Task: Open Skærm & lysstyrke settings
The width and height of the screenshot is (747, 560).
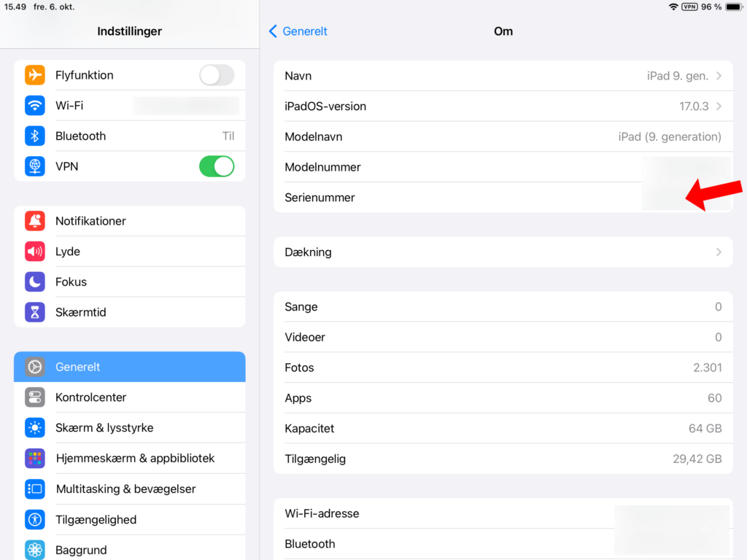Action: click(130, 427)
